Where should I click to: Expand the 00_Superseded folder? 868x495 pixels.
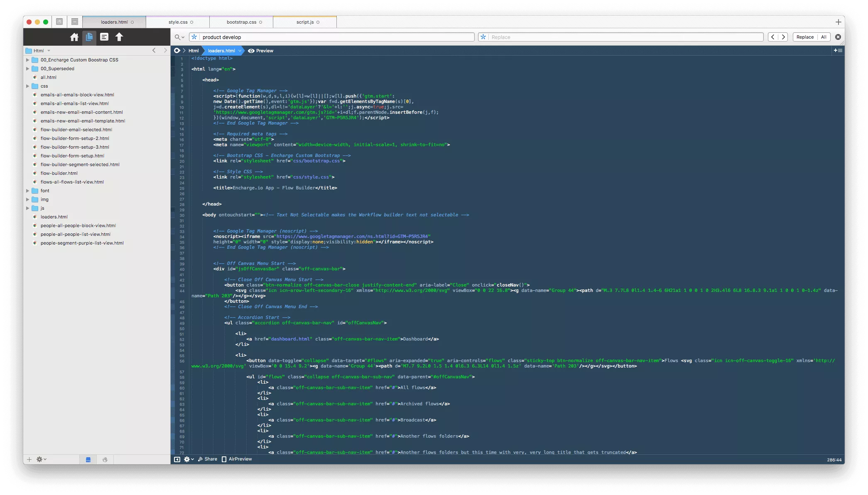28,69
